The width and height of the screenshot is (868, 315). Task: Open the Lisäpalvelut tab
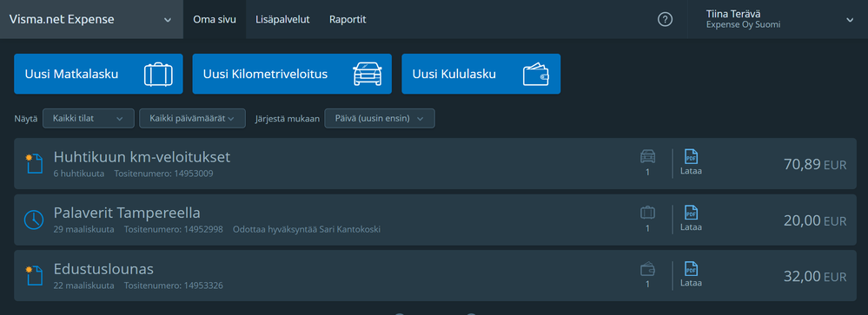coord(282,19)
